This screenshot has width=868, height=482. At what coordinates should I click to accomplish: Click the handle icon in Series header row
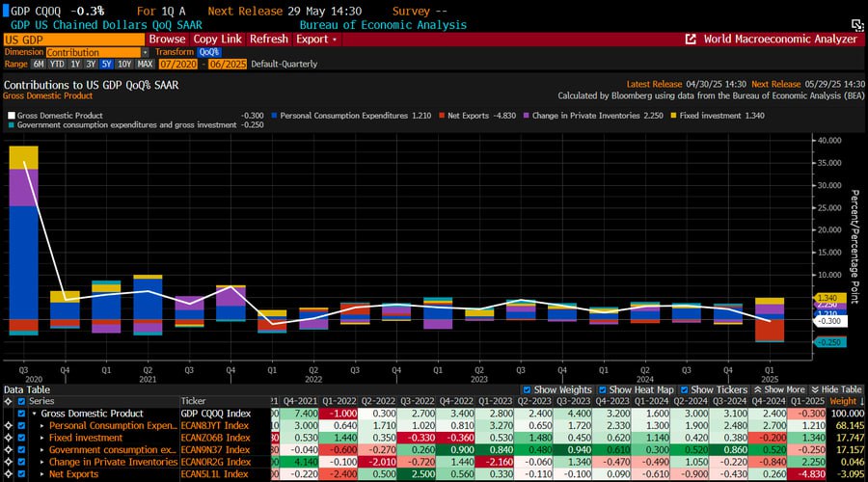(9, 400)
